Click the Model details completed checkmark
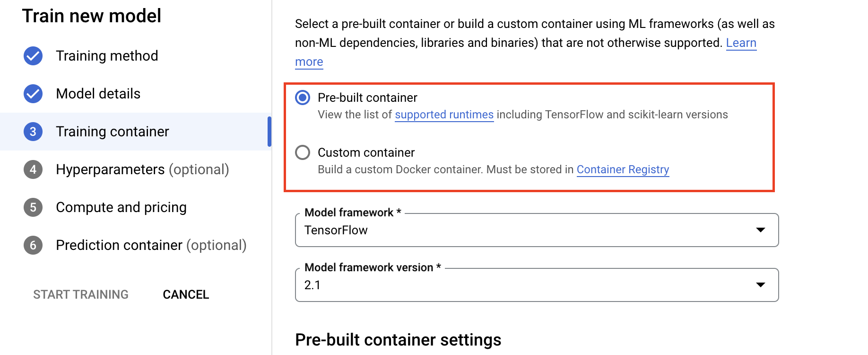868x355 pixels. pyautogui.click(x=33, y=93)
